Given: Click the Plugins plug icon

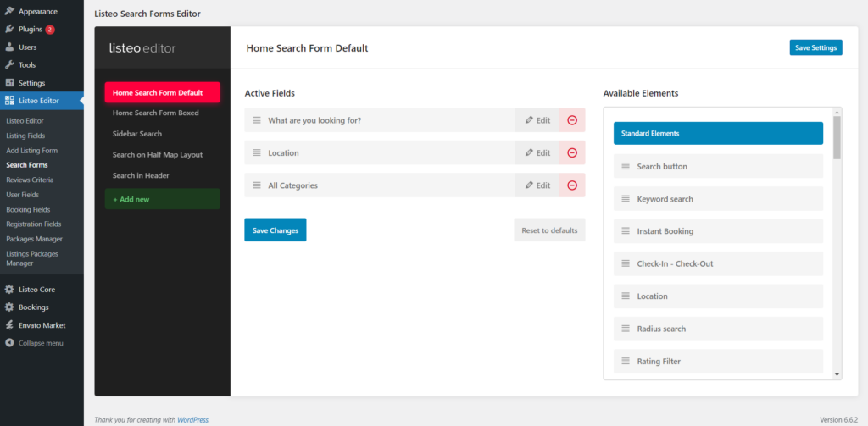Looking at the screenshot, I should click(x=9, y=29).
